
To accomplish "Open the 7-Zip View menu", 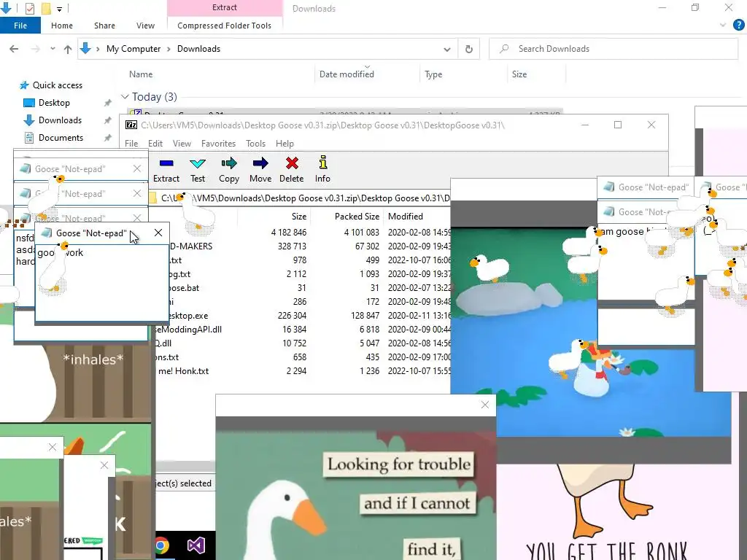I will 182,144.
